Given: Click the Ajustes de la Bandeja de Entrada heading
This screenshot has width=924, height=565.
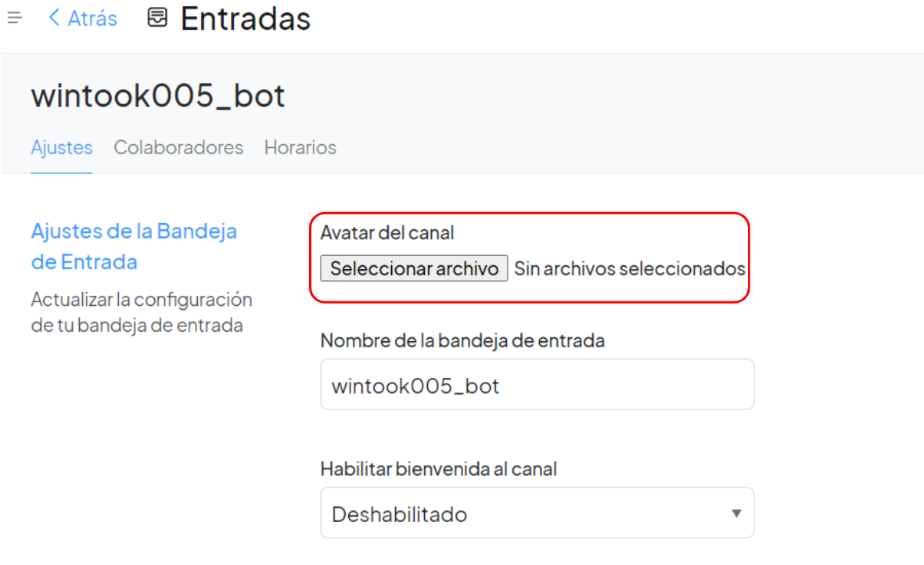Looking at the screenshot, I should click(134, 246).
